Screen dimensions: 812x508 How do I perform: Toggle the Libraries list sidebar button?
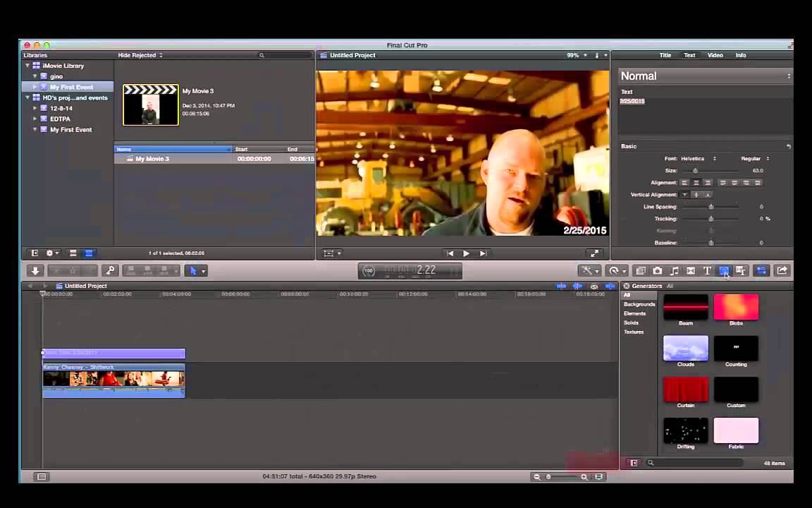point(35,253)
